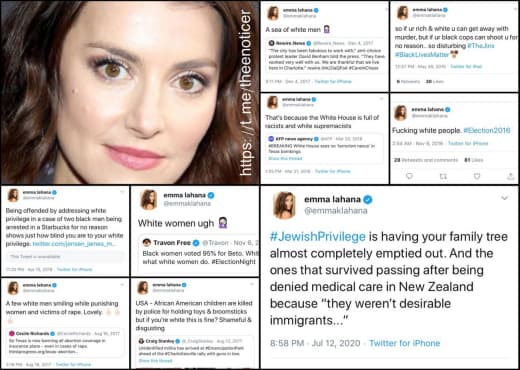Image resolution: width=520 pixels, height=370 pixels.
Task: Expand the chevron menu on the JewishPrivilege tweet
Action: pyautogui.click(x=505, y=198)
